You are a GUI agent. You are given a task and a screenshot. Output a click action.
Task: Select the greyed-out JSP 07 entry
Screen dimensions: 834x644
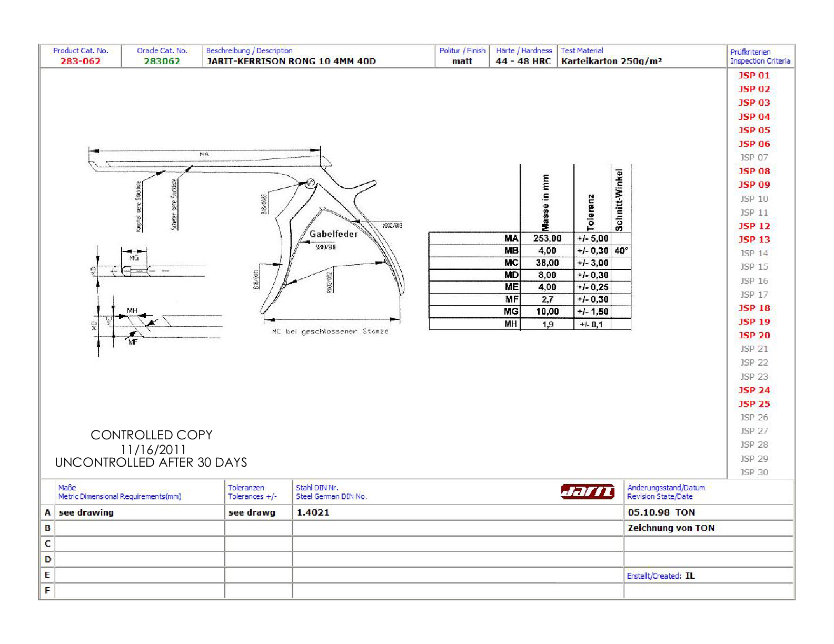(754, 157)
